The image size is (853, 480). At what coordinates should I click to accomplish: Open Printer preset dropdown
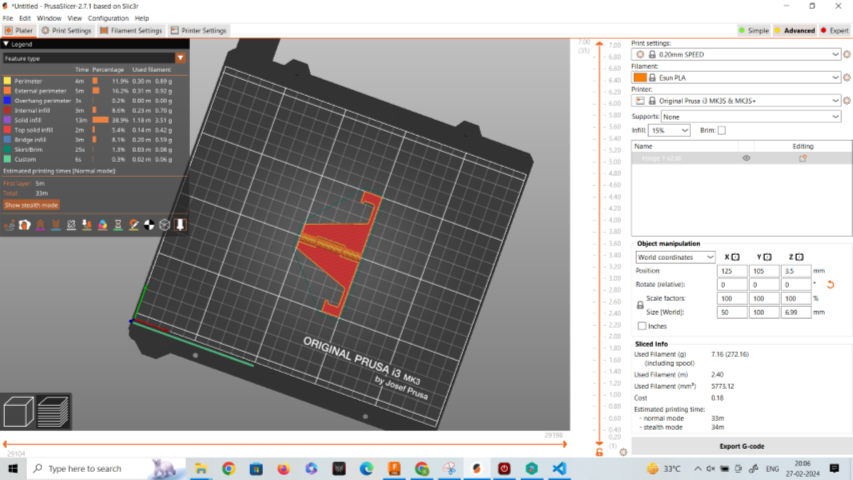coord(737,101)
